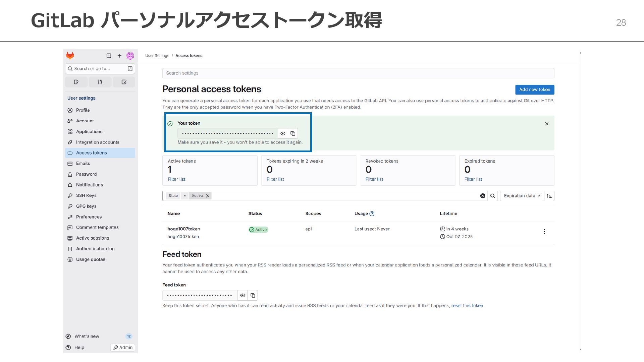Open merge requests shortcut icon
The image size is (644, 362).
tap(100, 82)
